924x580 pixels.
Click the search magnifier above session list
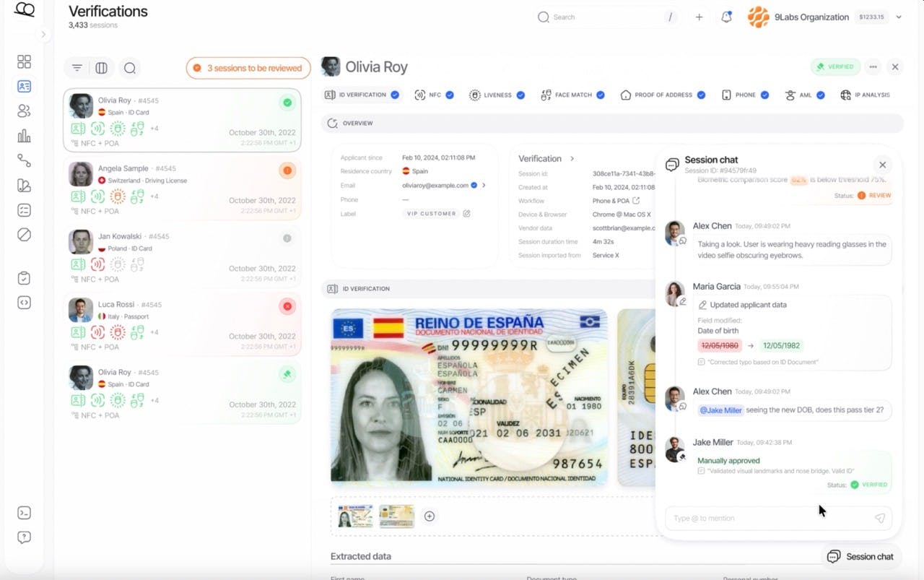point(130,68)
